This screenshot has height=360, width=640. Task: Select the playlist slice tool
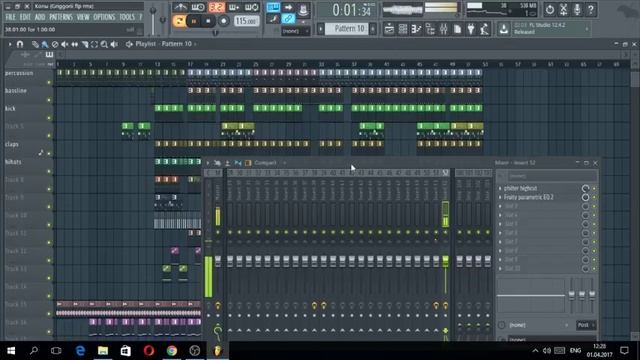85,44
